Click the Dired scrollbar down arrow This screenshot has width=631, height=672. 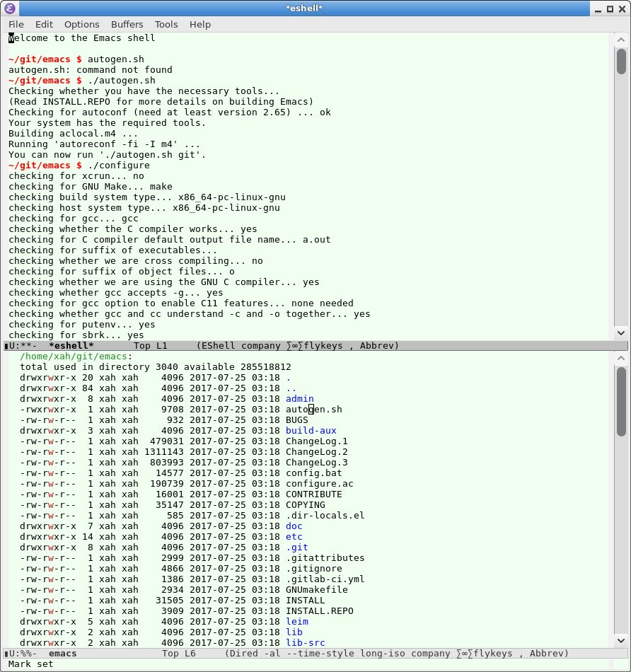click(x=620, y=641)
